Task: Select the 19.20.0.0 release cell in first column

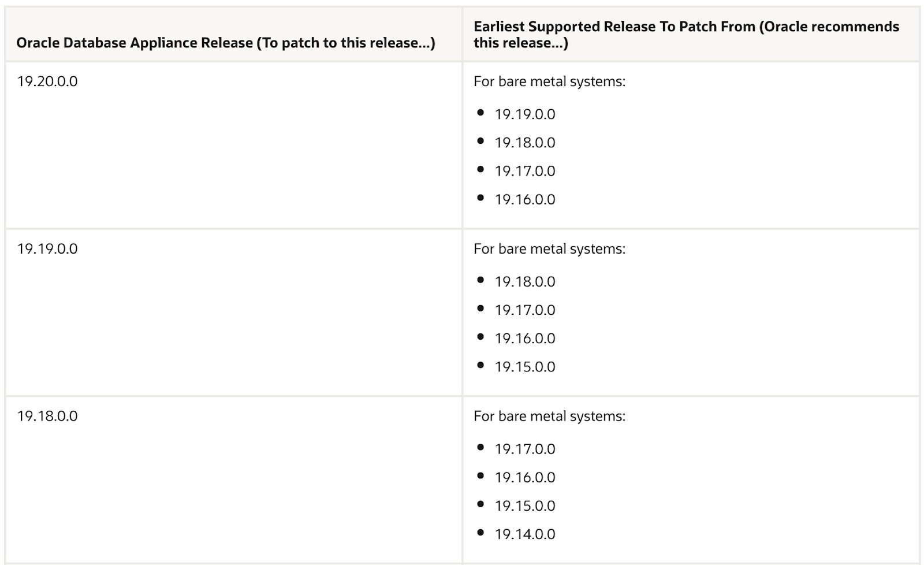Action: 47,81
